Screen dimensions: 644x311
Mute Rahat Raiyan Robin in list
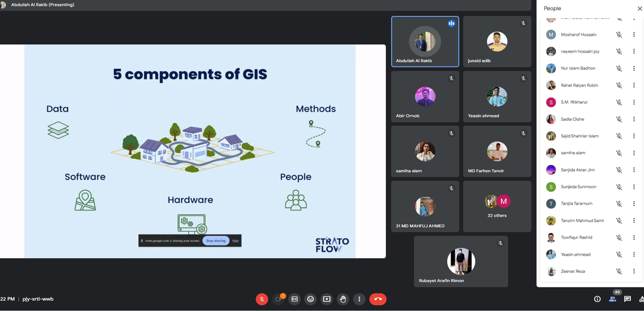pyautogui.click(x=619, y=85)
